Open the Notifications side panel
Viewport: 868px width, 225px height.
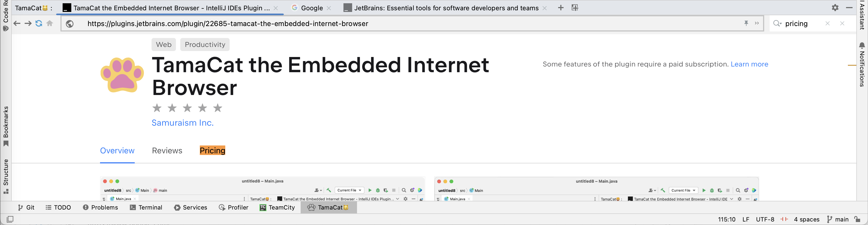tap(862, 65)
